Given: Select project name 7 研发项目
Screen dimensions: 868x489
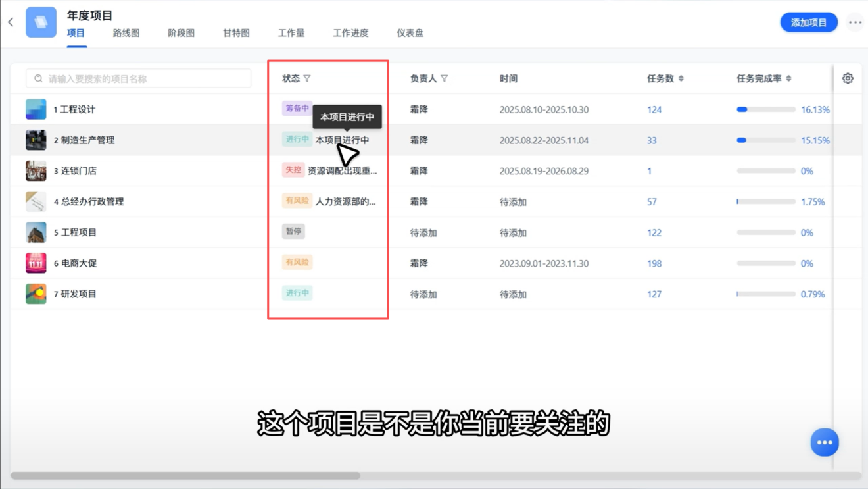Looking at the screenshot, I should (x=75, y=294).
